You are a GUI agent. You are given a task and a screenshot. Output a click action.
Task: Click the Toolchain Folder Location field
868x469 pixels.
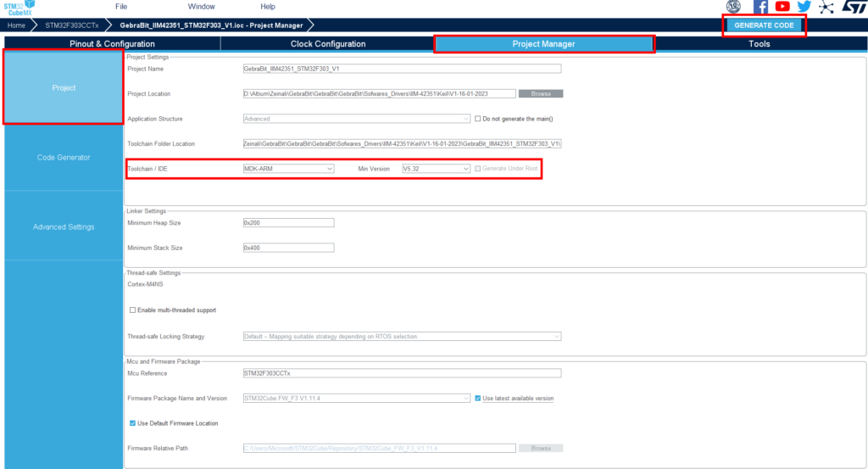click(402, 143)
